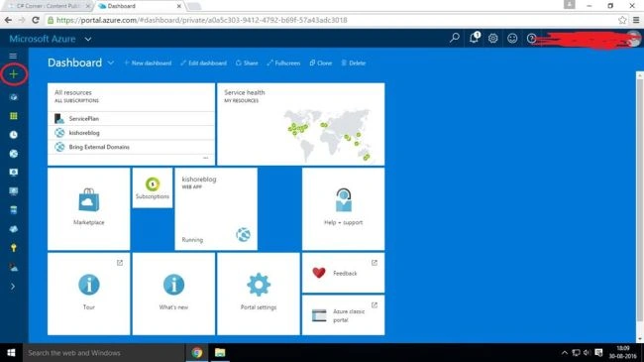Screen dimensions: 644x362
Task: Open the hamburger menu in the sidebar
Action: (13, 56)
